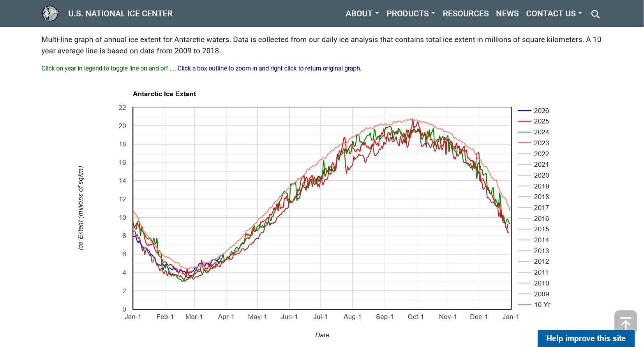Go to the NEWS page
The image size is (644, 347).
[507, 14]
